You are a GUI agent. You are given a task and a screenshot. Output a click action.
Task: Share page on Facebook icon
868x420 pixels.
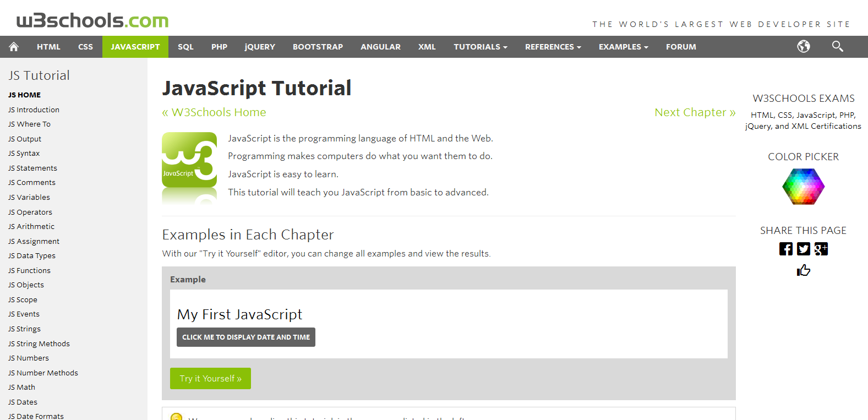coord(786,249)
